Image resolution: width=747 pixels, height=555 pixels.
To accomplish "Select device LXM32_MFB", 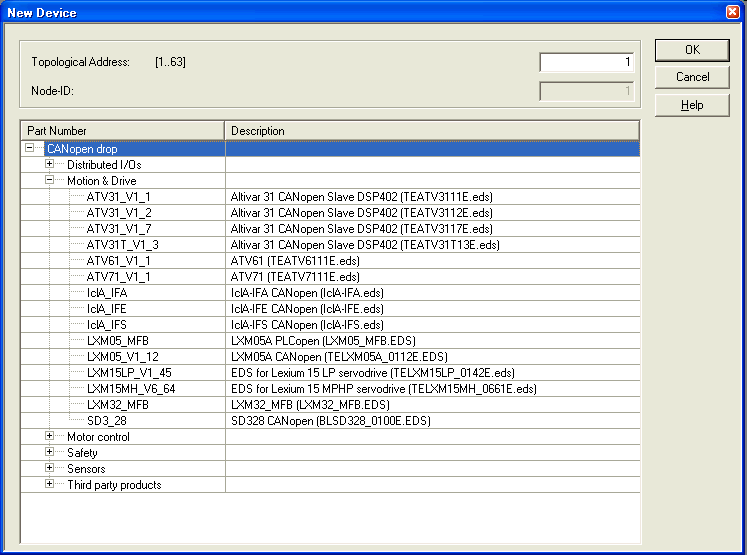I will click(x=118, y=405).
